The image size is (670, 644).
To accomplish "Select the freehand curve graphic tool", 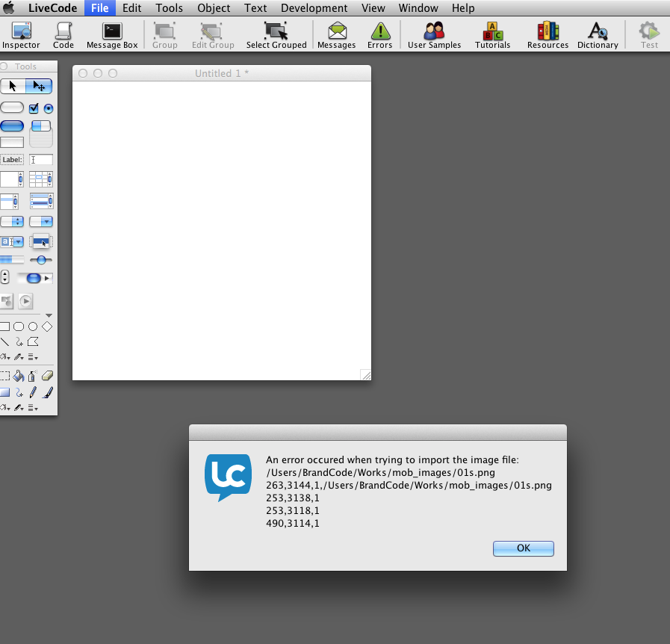I will (19, 342).
